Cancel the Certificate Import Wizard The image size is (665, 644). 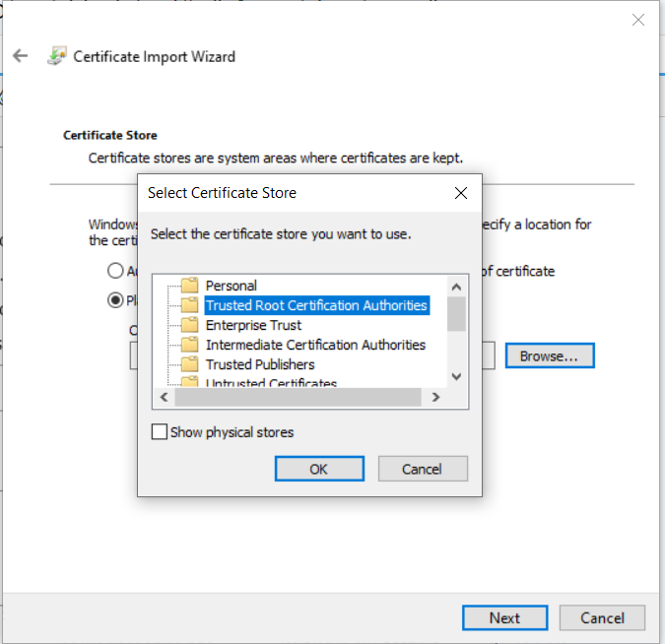click(x=602, y=617)
